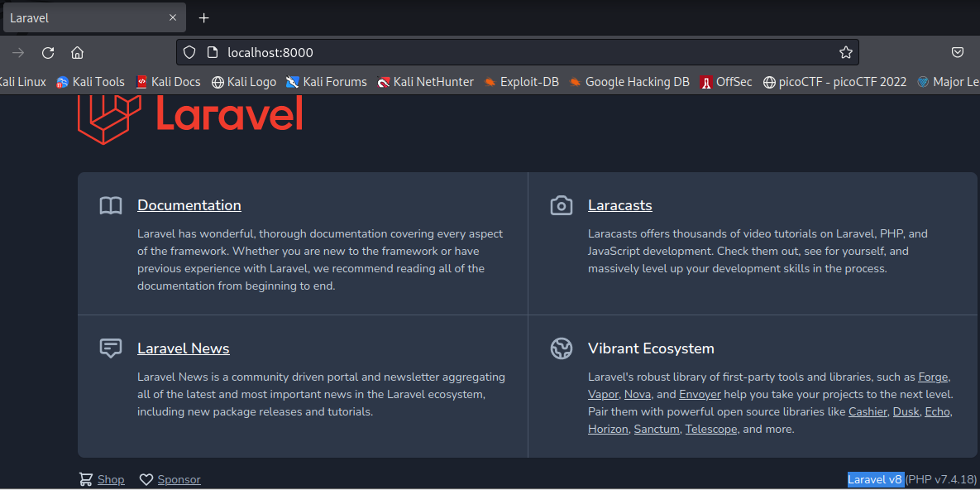The width and height of the screenshot is (980, 490).
Task: Open the Shop link in footer
Action: pyautogui.click(x=111, y=479)
